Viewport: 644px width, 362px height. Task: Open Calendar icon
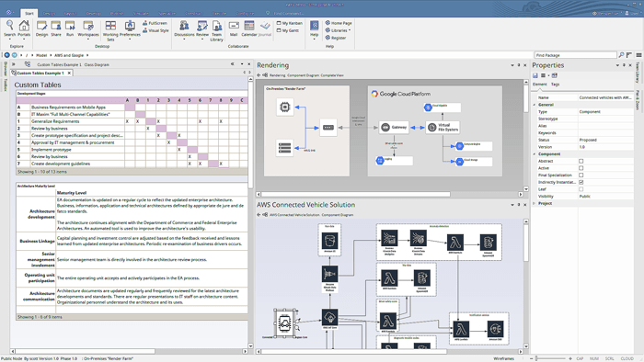click(x=249, y=26)
